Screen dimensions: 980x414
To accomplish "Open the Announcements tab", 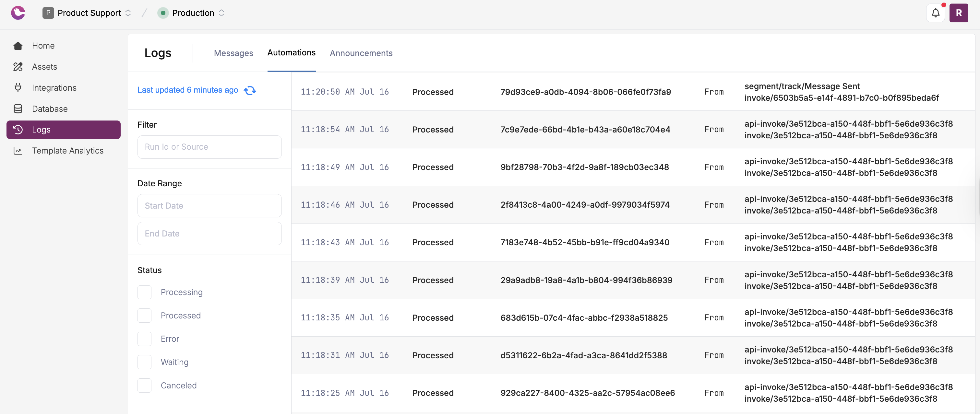I will 361,53.
